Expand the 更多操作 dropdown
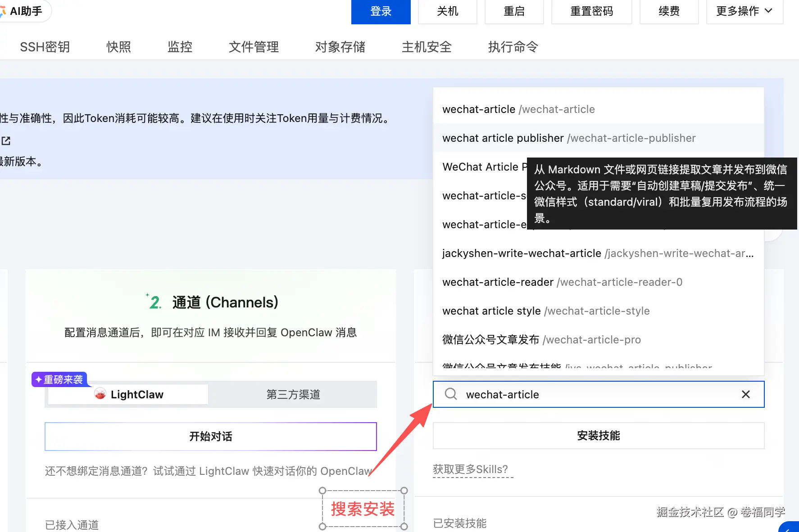799x532 pixels. point(745,11)
